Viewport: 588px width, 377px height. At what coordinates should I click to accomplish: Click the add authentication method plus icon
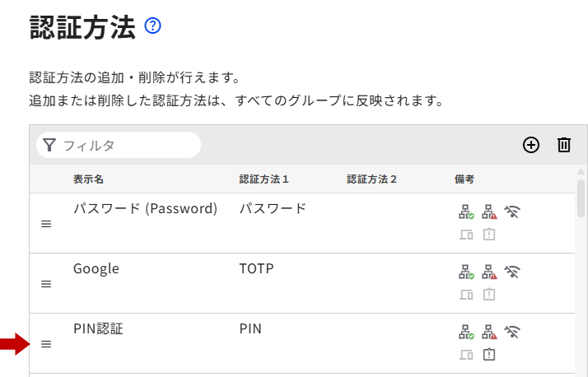pos(531,145)
